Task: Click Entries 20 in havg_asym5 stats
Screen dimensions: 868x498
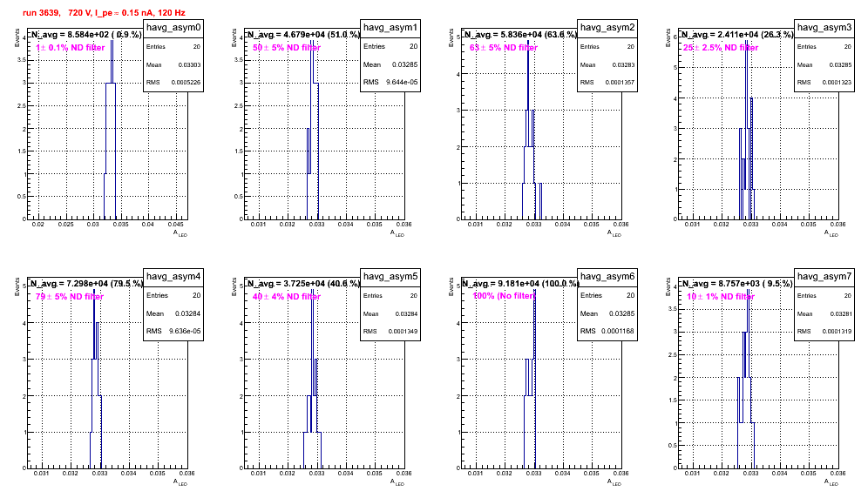Action: pyautogui.click(x=390, y=295)
